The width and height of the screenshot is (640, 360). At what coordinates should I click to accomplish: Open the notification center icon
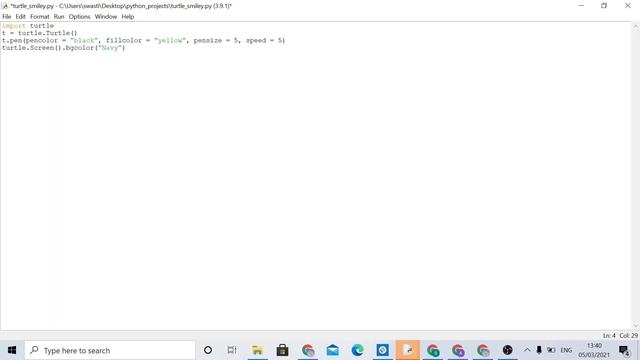point(624,350)
